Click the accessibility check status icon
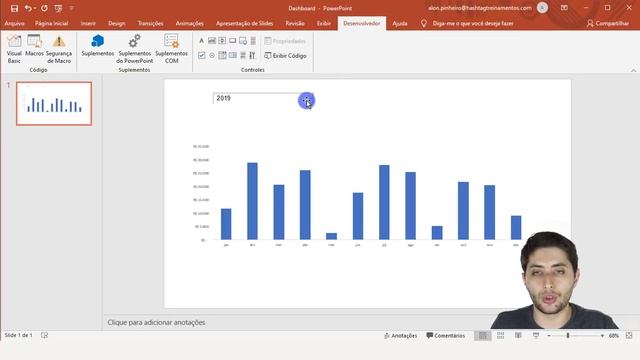The image size is (640, 360). point(44,335)
